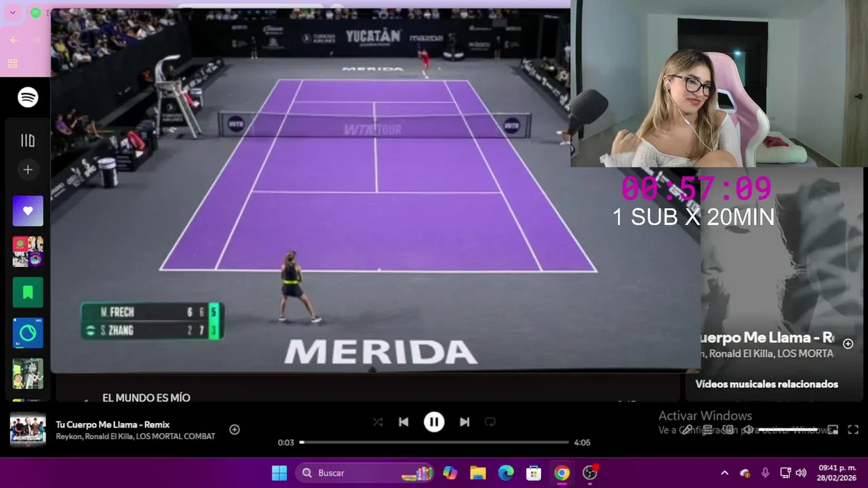Adjust the Spotify volume slider
Image resolution: width=868 pixels, height=488 pixels.
(x=789, y=430)
